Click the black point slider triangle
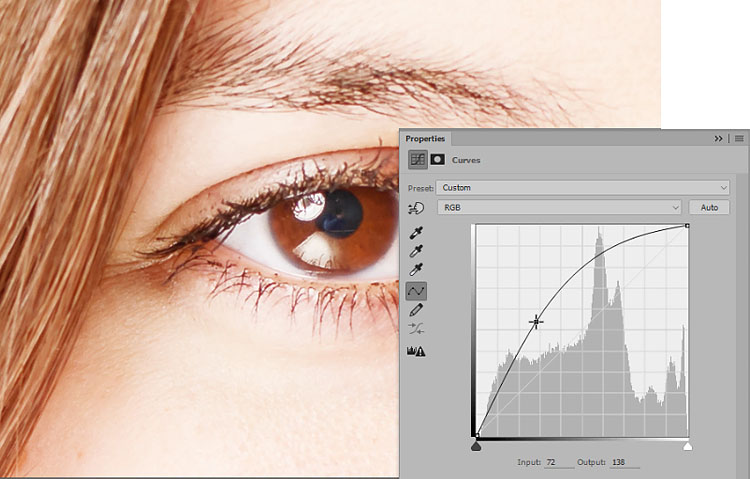 (x=475, y=446)
